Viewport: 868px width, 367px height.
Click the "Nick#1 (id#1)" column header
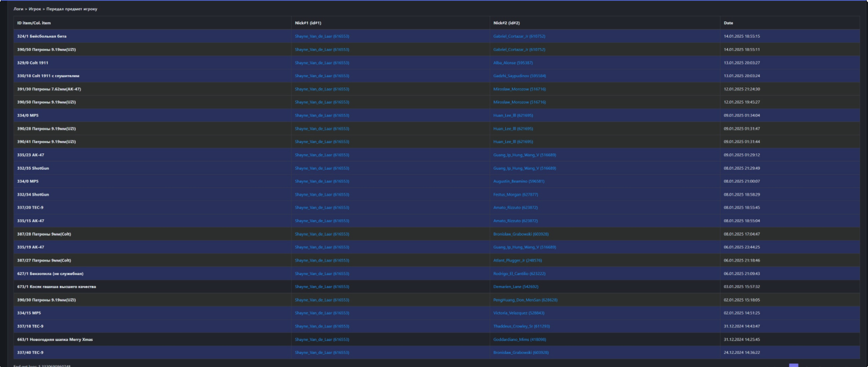pyautogui.click(x=308, y=23)
